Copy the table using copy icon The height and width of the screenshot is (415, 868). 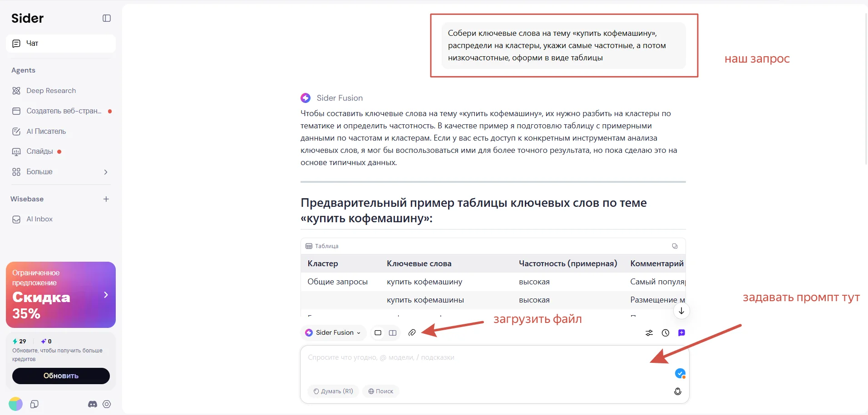click(675, 246)
